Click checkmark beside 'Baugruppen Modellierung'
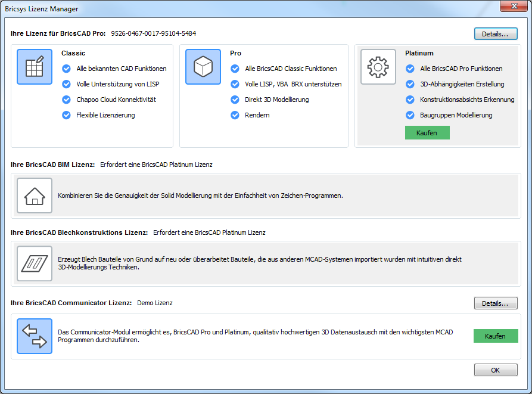This screenshot has height=394, width=532. [x=410, y=115]
